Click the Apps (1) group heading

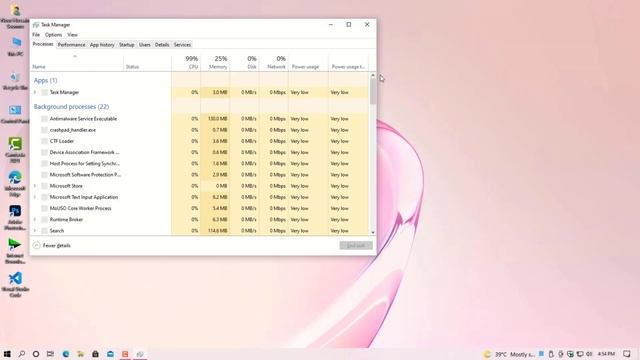(45, 80)
